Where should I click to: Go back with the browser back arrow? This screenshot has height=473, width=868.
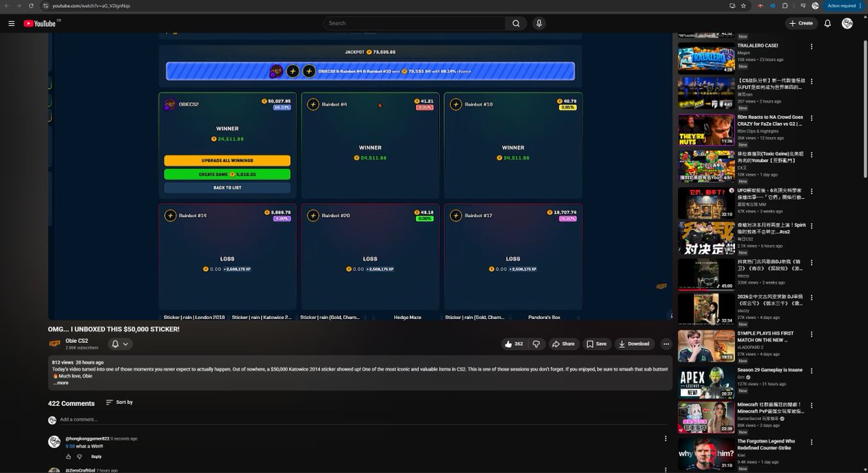[7, 5]
